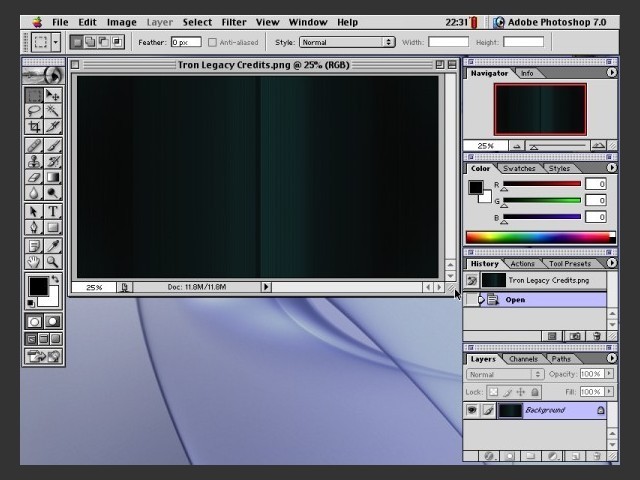Toggle the Anti-aliased checkbox
The height and width of the screenshot is (480, 640).
(x=212, y=42)
